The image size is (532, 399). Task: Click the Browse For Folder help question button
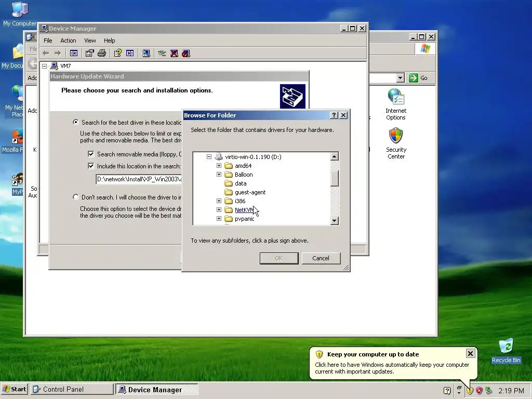coord(334,115)
